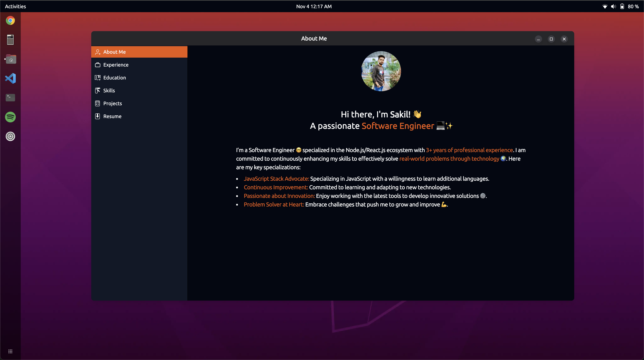Click the Resume download icon
The width and height of the screenshot is (644, 360).
pos(98,116)
